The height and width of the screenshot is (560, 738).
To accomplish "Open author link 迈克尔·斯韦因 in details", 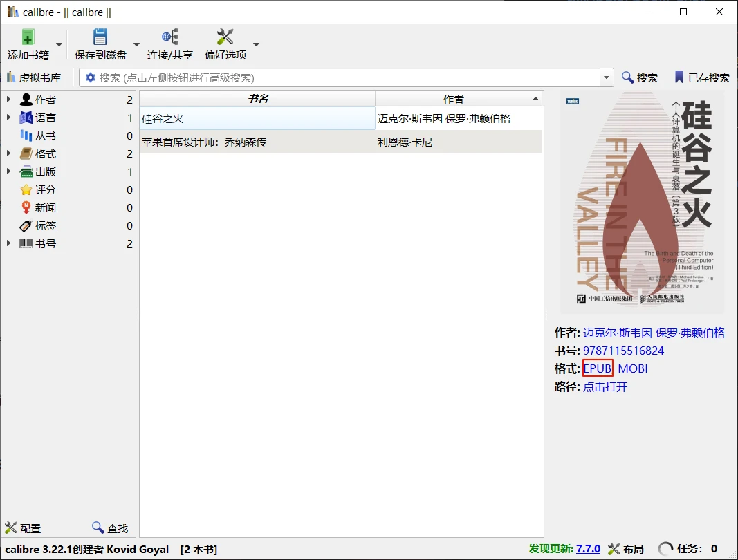I will [618, 333].
